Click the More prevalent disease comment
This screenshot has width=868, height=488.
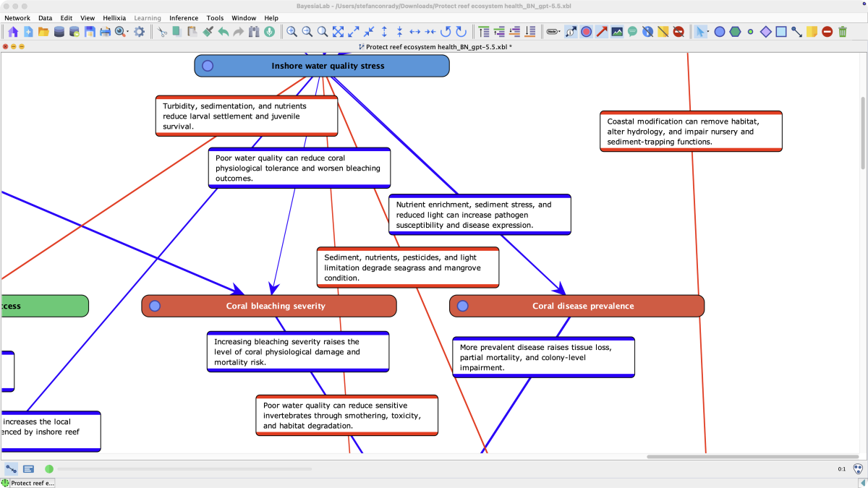coord(543,357)
